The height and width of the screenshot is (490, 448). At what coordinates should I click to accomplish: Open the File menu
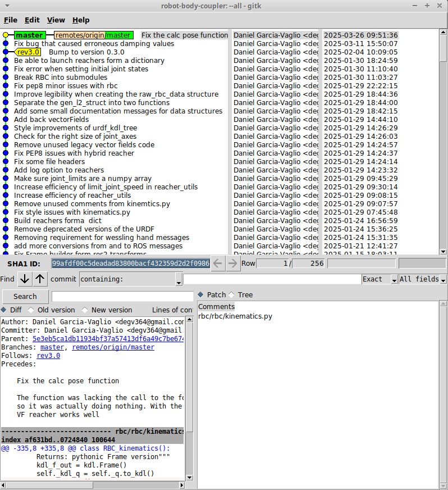click(x=11, y=20)
